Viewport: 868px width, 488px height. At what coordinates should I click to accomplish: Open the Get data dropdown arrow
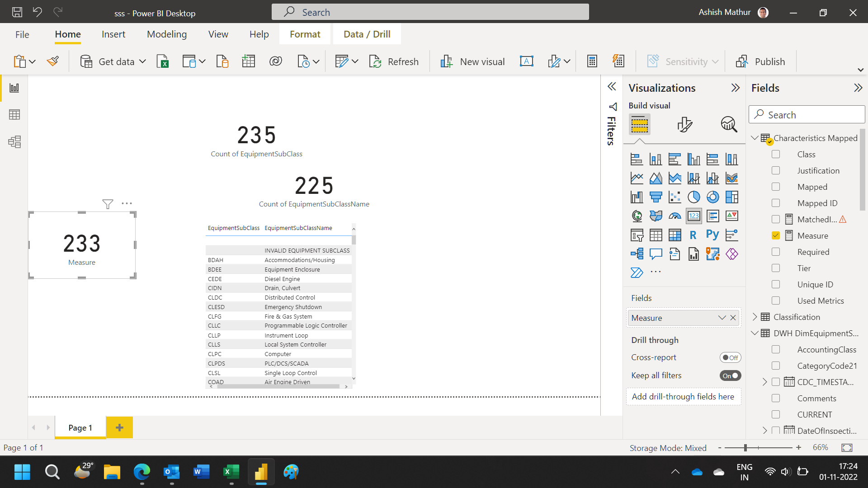[x=142, y=61]
